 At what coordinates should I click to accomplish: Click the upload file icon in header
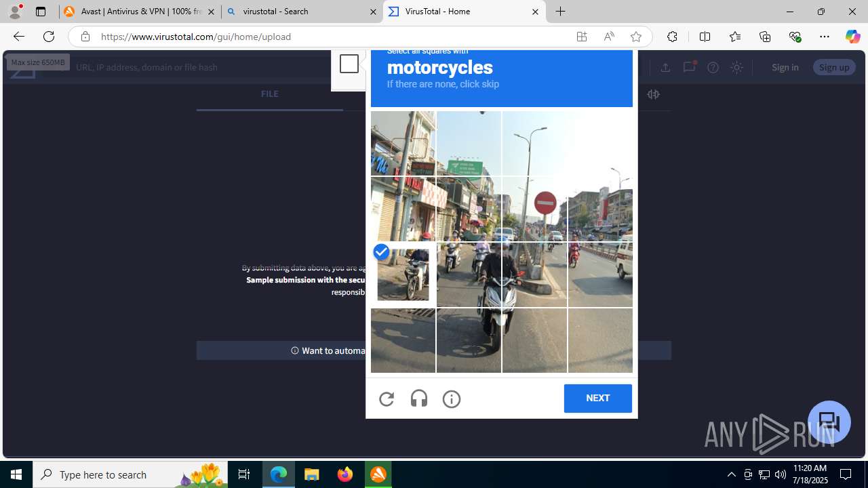pos(665,67)
